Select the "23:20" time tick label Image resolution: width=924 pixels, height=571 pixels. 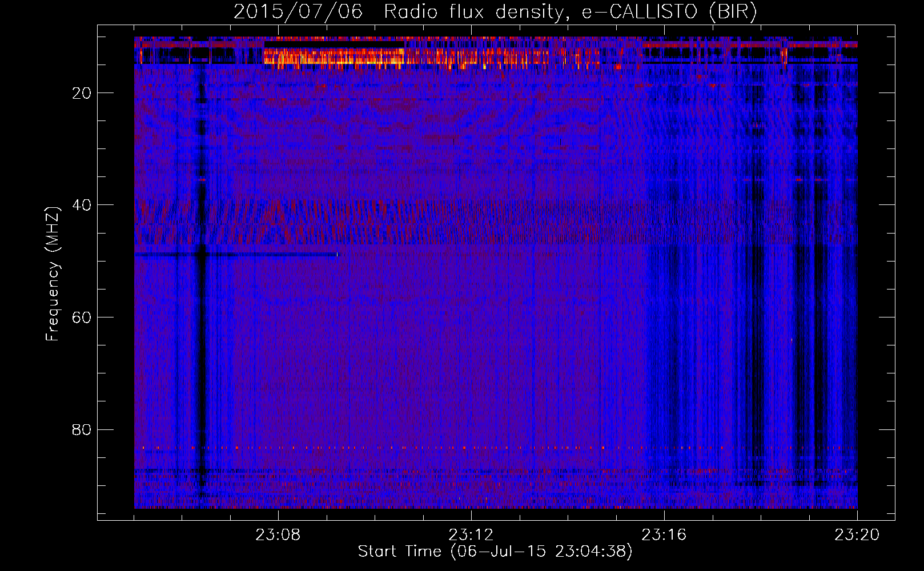click(857, 535)
